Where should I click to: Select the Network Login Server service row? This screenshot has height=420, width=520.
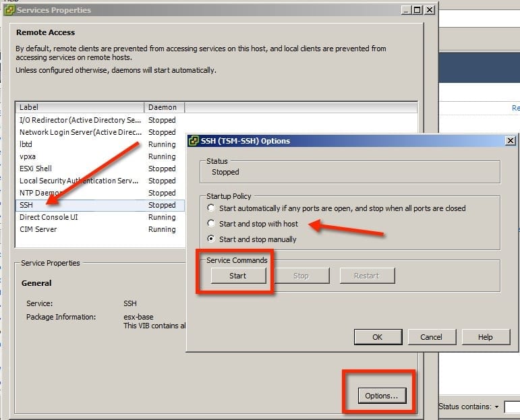100,132
